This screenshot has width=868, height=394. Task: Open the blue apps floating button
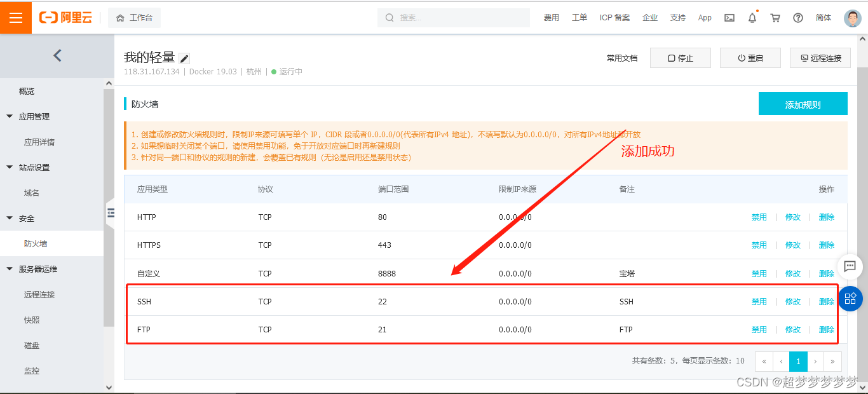tap(850, 299)
